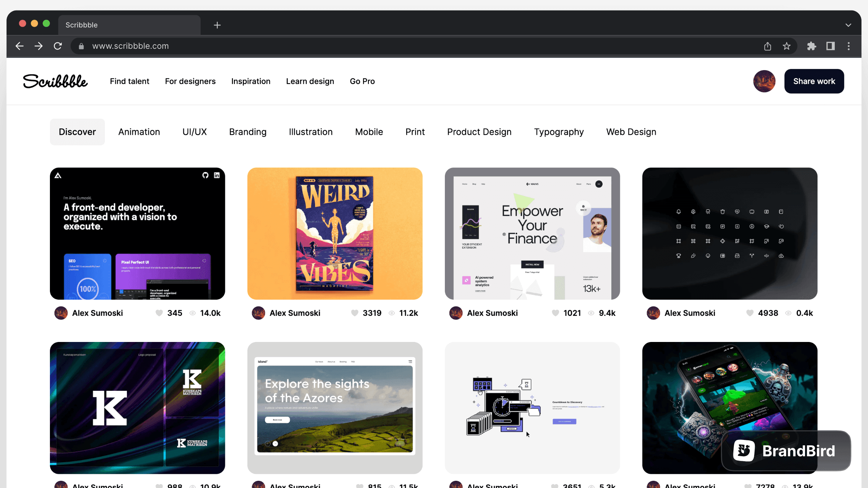This screenshot has height=488, width=868.
Task: Open the Typography category
Action: pos(559,132)
